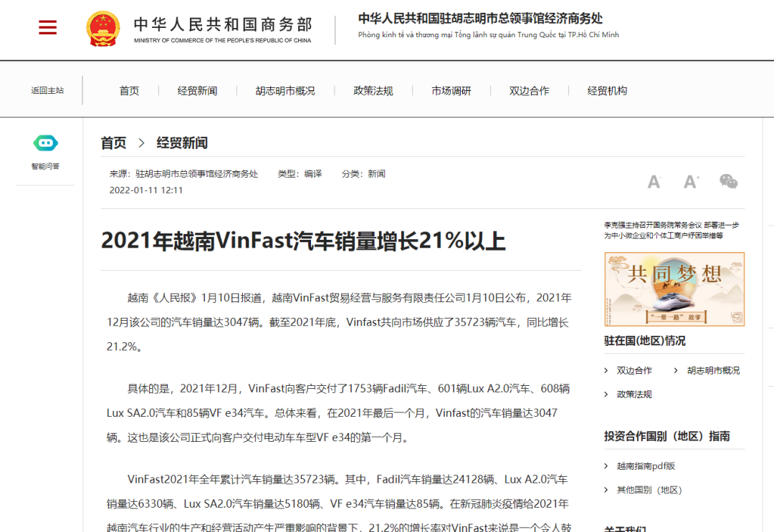
Task: Open the 经贸机构 navigation menu
Action: pos(606,90)
